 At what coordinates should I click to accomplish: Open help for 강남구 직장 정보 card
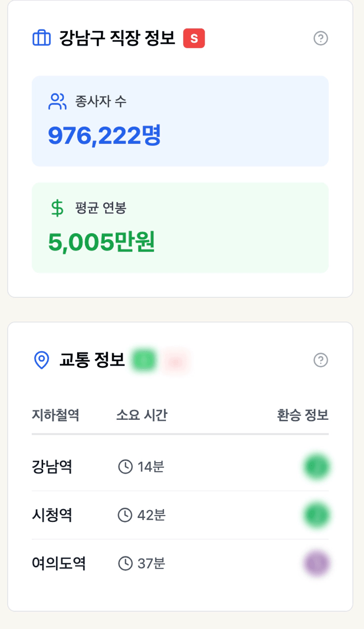click(321, 39)
